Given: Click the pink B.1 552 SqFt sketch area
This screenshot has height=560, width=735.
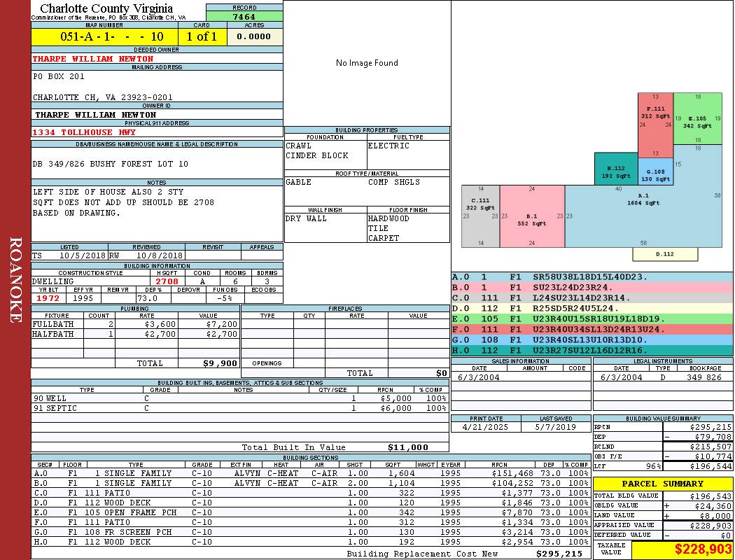Looking at the screenshot, I should click(531, 216).
